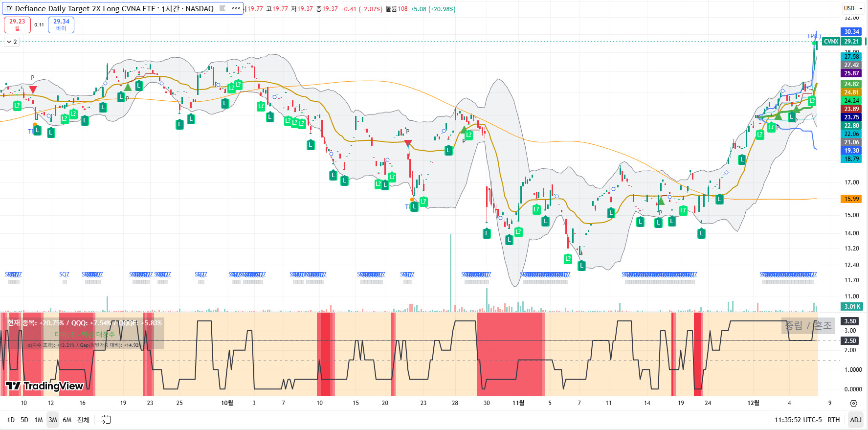
Task: Switch to the 1D range tab
Action: click(11, 420)
